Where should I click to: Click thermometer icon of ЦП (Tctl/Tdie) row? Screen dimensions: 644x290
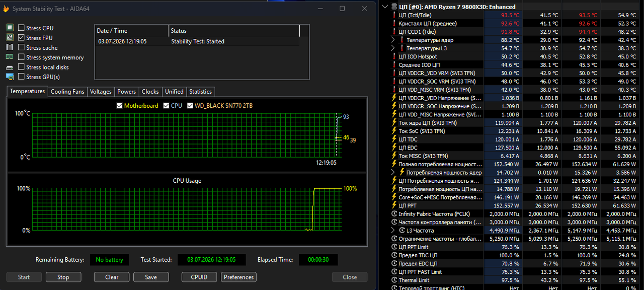[x=394, y=15]
